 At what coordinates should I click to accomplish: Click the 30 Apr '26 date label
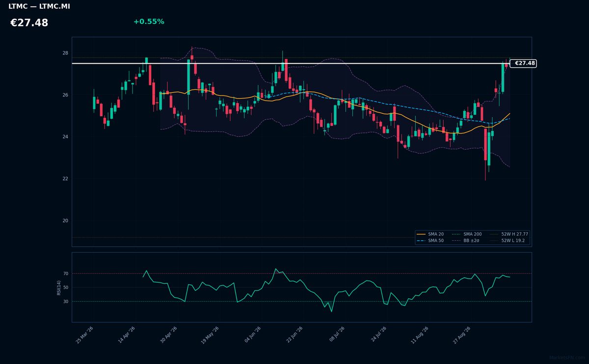point(168,335)
